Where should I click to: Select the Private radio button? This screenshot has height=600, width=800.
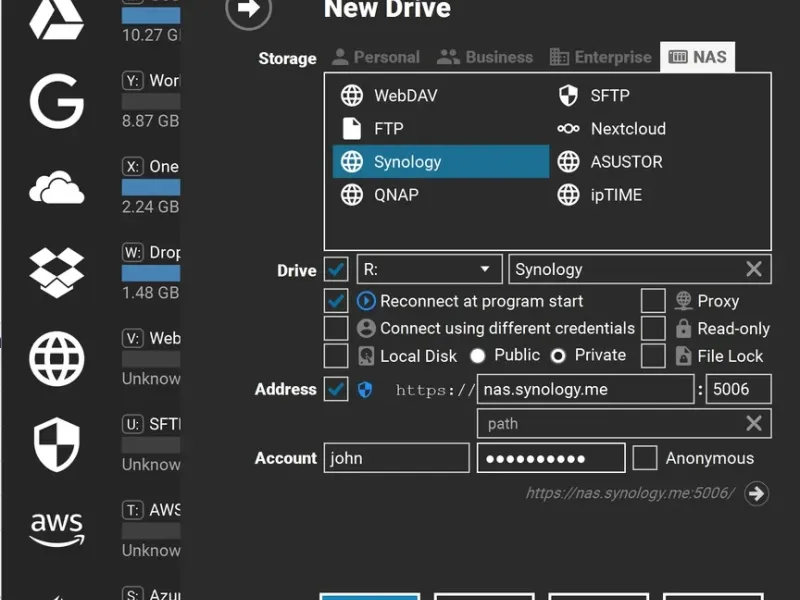[x=558, y=356]
